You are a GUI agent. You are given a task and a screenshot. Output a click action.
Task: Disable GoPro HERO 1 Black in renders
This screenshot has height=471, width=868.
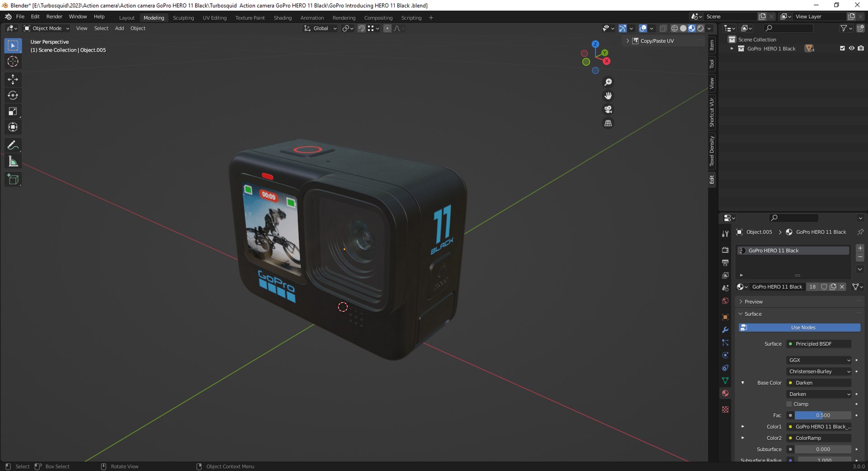(861, 48)
